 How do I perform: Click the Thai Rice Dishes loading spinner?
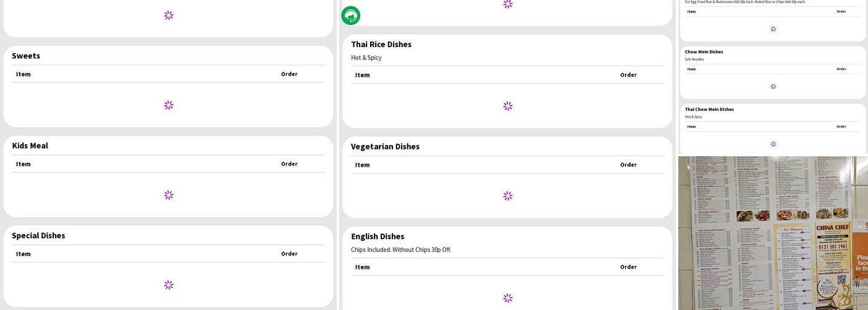click(508, 106)
